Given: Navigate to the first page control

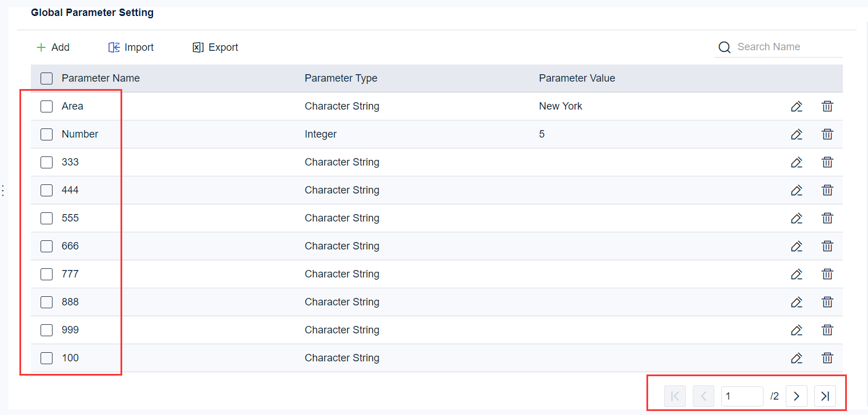Looking at the screenshot, I should point(675,396).
